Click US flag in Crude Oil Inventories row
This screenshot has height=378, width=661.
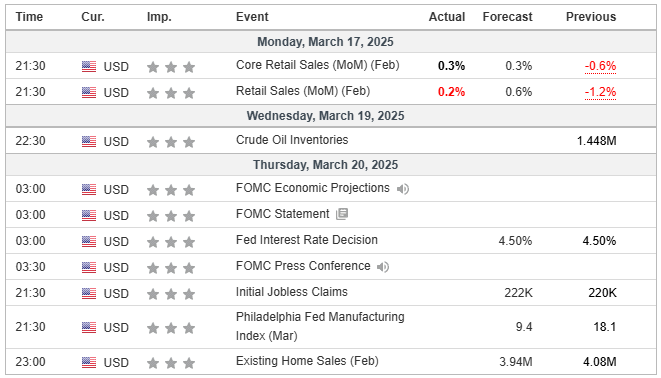click(89, 142)
